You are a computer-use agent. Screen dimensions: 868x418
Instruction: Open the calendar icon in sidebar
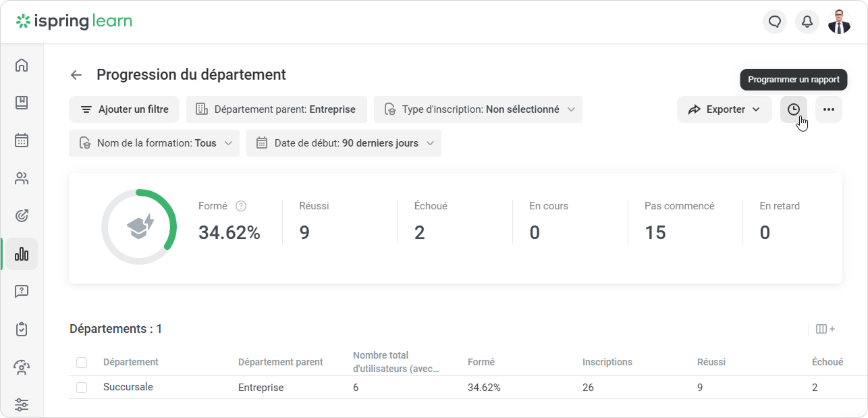click(22, 140)
